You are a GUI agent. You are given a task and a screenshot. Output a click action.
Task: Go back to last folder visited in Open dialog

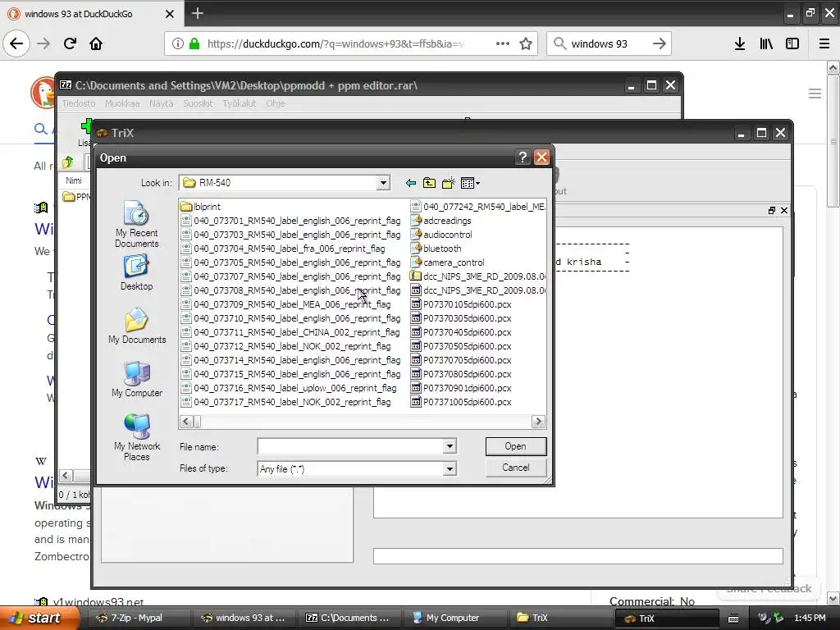pyautogui.click(x=411, y=183)
